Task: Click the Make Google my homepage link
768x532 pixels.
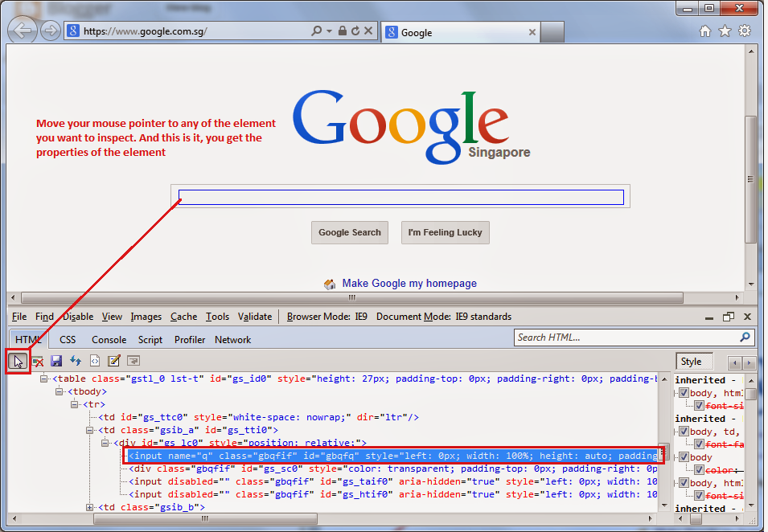Action: (411, 283)
